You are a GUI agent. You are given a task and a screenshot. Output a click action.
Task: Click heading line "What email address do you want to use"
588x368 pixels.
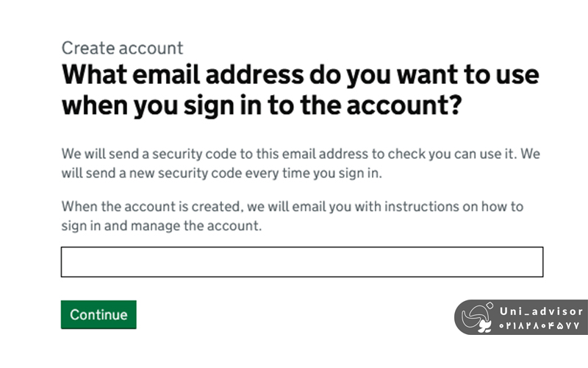coord(300,75)
